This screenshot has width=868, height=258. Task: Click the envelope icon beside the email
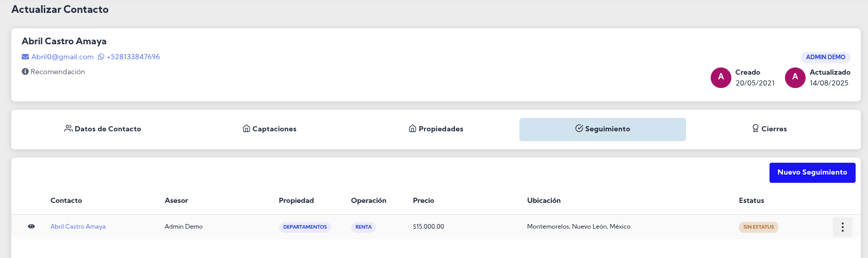tap(25, 57)
